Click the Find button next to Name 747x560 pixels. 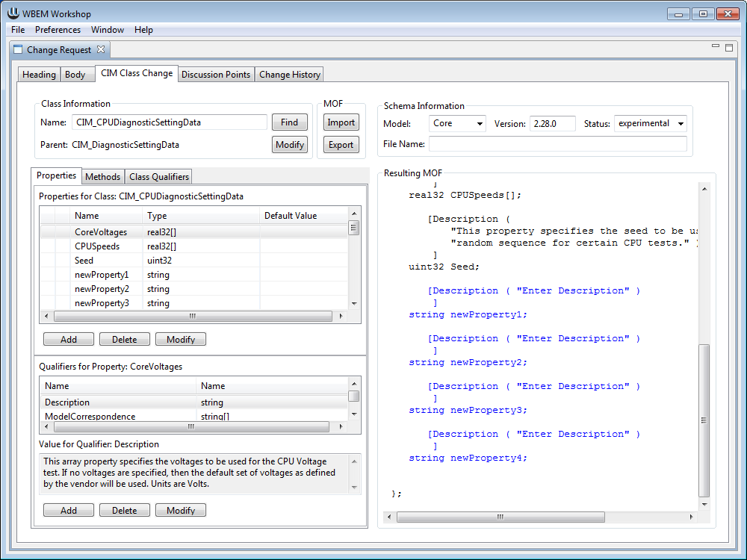click(x=289, y=122)
